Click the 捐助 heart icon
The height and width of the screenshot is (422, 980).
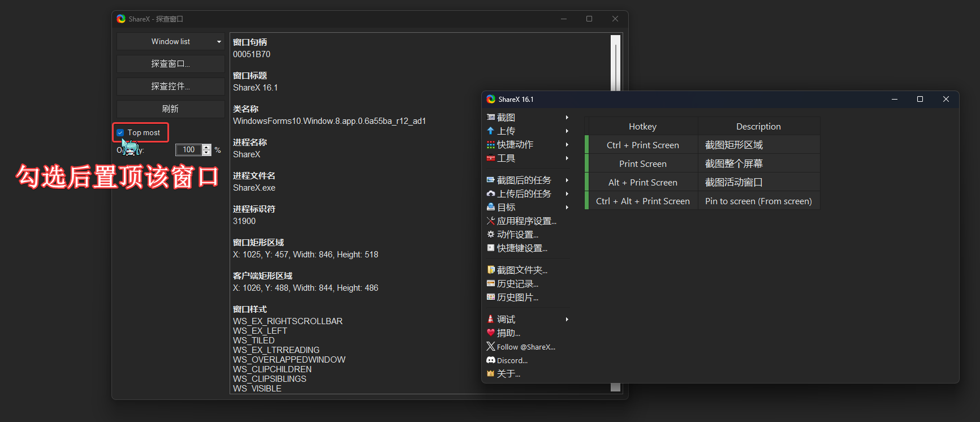(x=491, y=333)
